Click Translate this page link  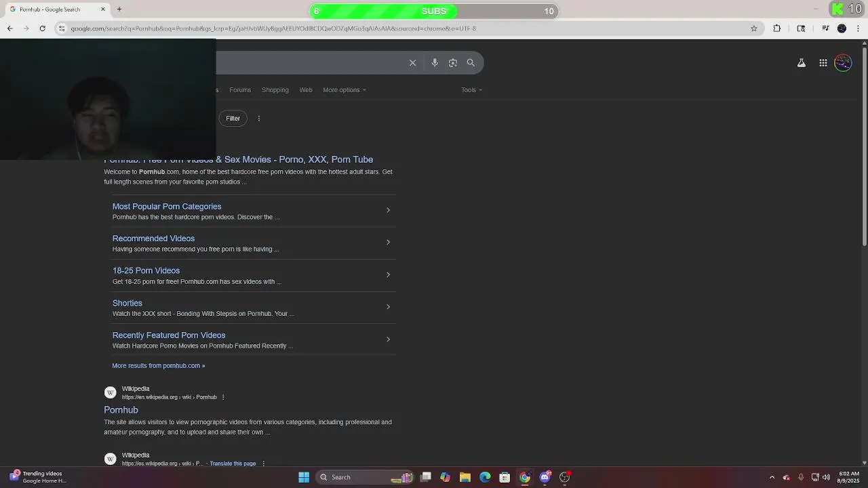[233, 464]
